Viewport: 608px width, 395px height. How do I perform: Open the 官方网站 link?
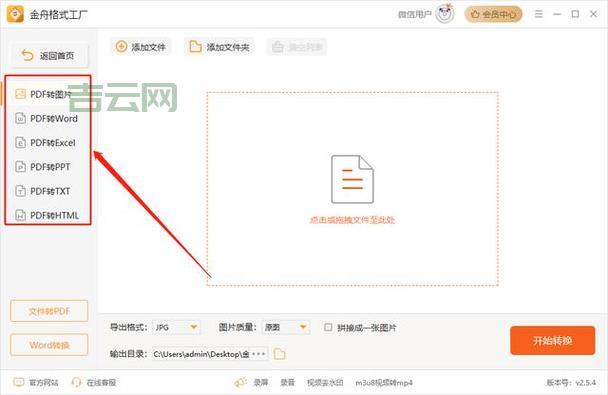tap(44, 383)
